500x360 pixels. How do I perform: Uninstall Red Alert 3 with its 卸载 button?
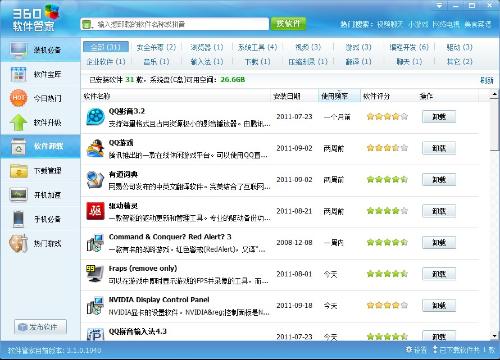(439, 243)
